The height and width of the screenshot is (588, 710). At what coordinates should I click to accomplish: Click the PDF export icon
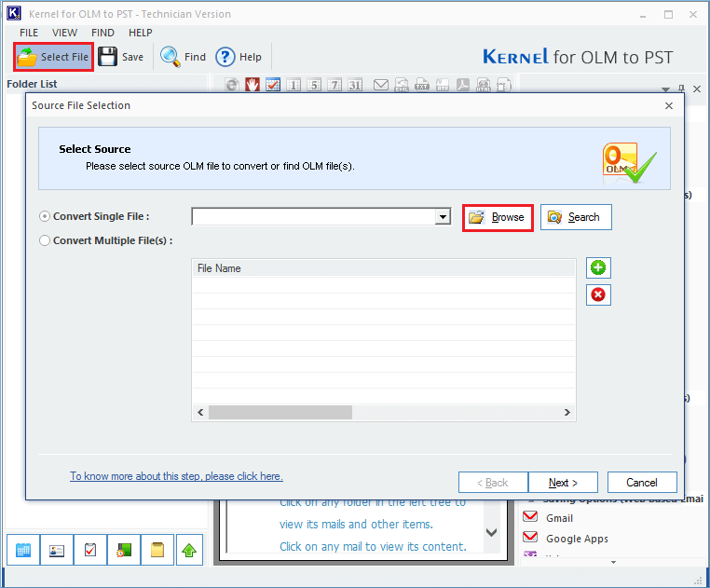[463, 85]
